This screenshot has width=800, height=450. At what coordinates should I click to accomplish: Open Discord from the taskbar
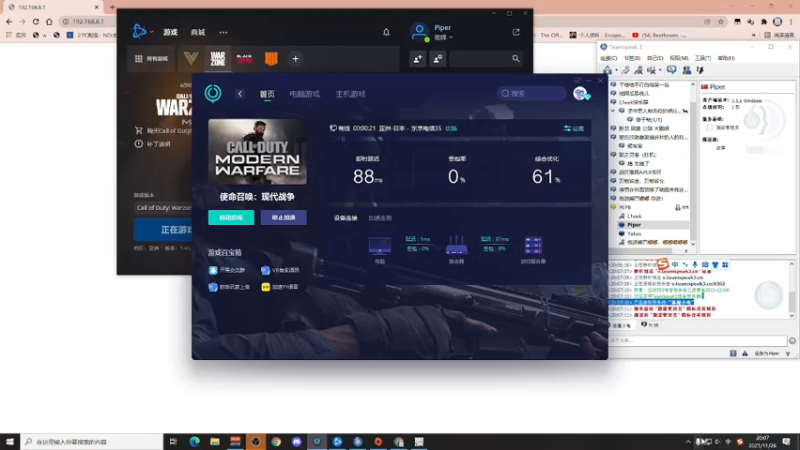click(296, 441)
